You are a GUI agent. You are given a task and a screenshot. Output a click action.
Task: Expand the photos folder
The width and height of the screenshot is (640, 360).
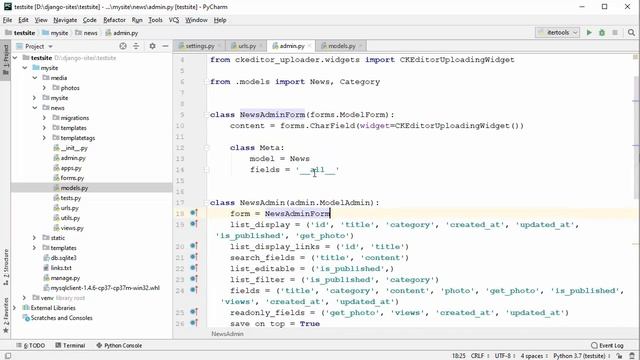[44, 88]
